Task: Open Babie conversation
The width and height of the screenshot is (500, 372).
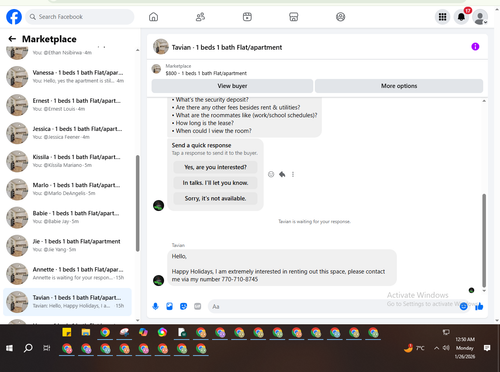Action: coord(67,217)
